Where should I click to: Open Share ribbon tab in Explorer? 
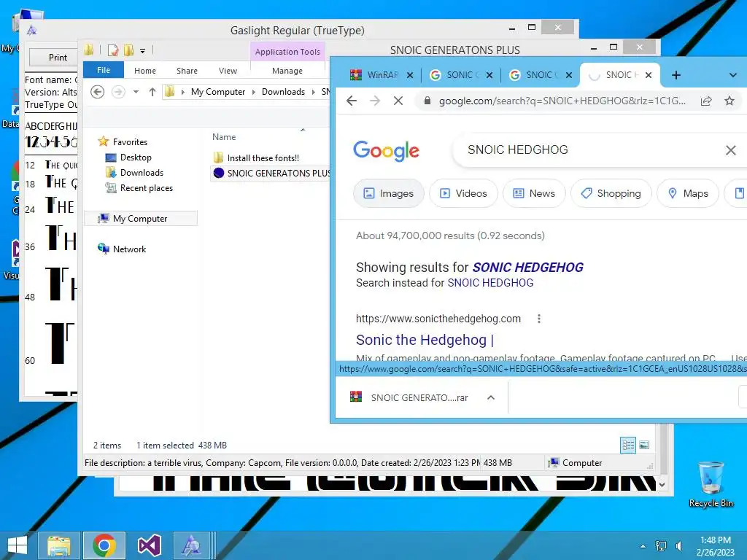pos(187,71)
